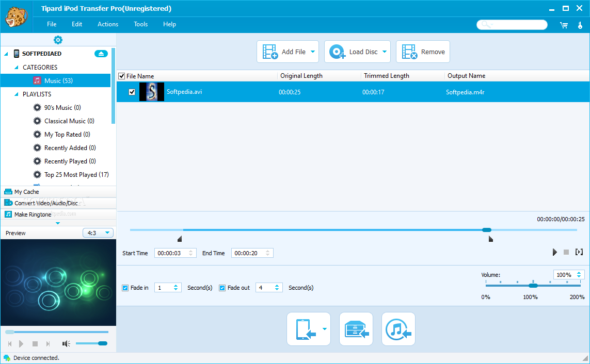Click the app leopard logo

[x=16, y=17]
